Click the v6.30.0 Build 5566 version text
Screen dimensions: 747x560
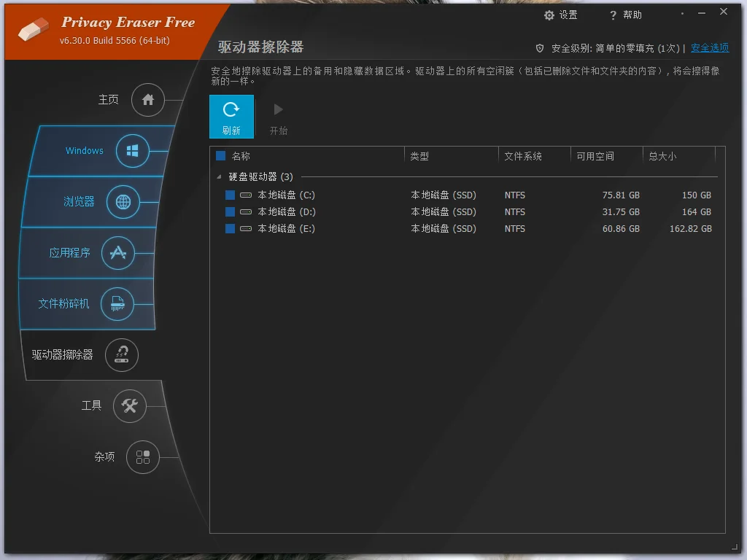pyautogui.click(x=115, y=41)
